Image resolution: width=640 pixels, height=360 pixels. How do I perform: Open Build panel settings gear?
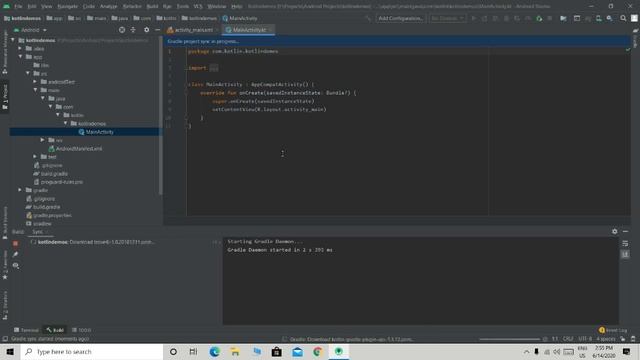point(615,231)
